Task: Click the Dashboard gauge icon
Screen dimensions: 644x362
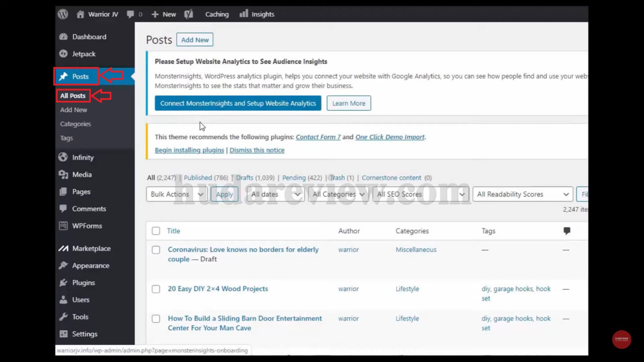Action: 63,37
